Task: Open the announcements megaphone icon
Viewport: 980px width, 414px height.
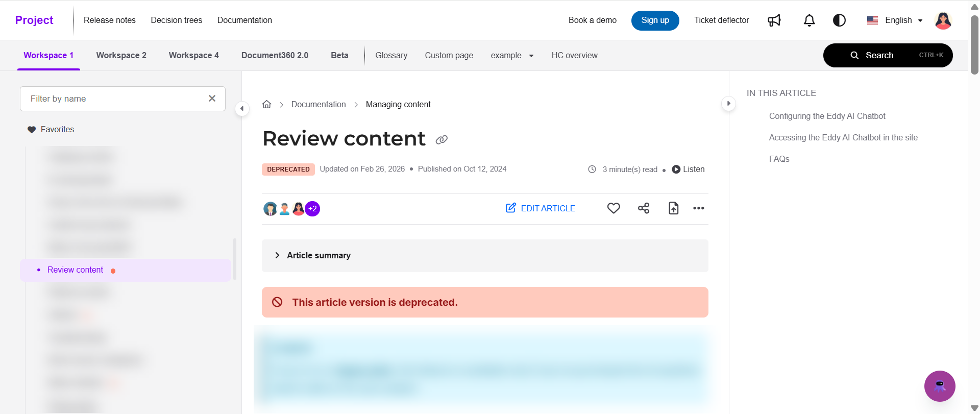Action: click(x=774, y=20)
